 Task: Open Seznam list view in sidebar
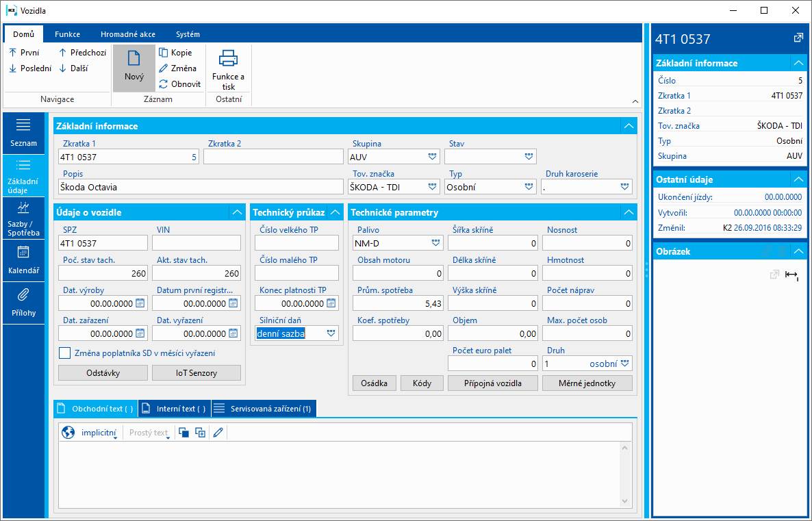23,133
